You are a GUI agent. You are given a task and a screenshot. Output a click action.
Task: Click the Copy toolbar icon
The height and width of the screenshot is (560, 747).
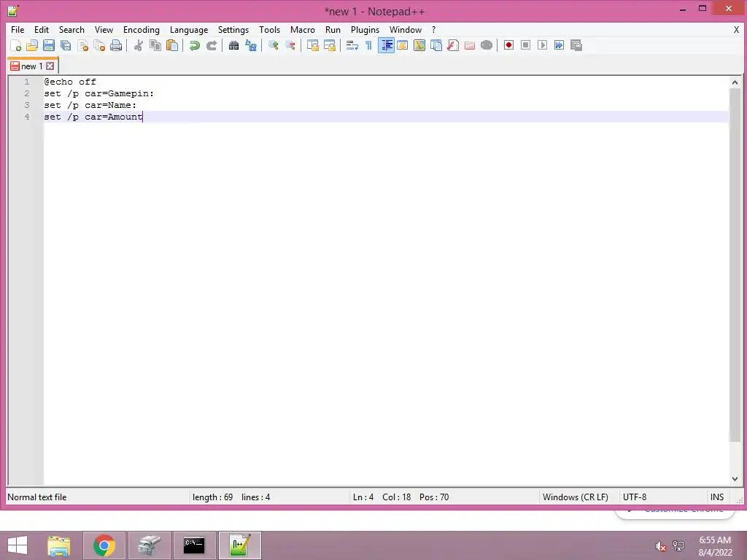(155, 45)
